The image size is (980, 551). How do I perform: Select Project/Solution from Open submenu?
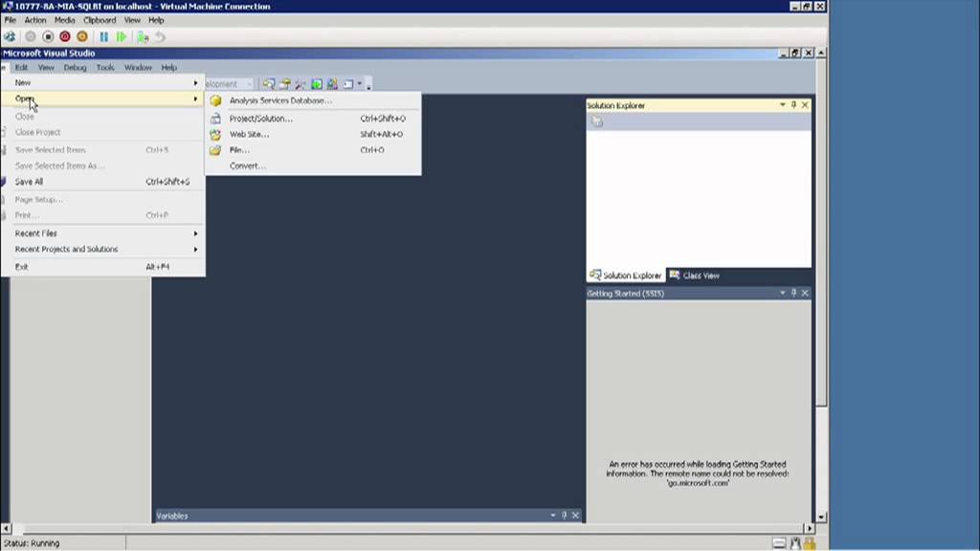(313, 119)
